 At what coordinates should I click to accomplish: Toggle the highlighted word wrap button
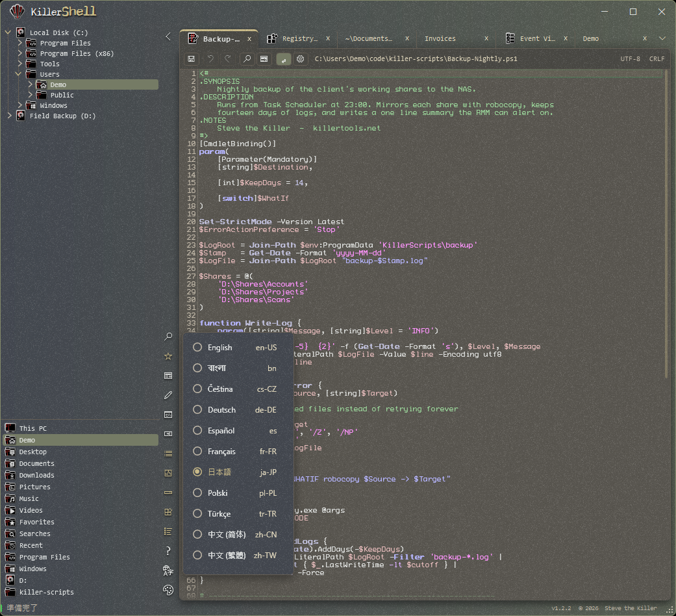283,59
